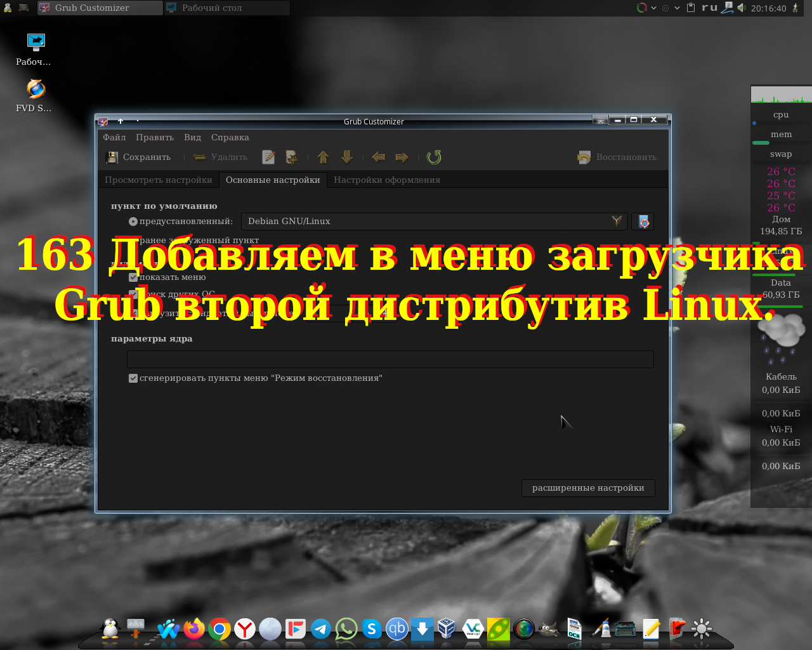Launch qBittorrent from the dock
Screen dimensions: 812x650
point(397,629)
